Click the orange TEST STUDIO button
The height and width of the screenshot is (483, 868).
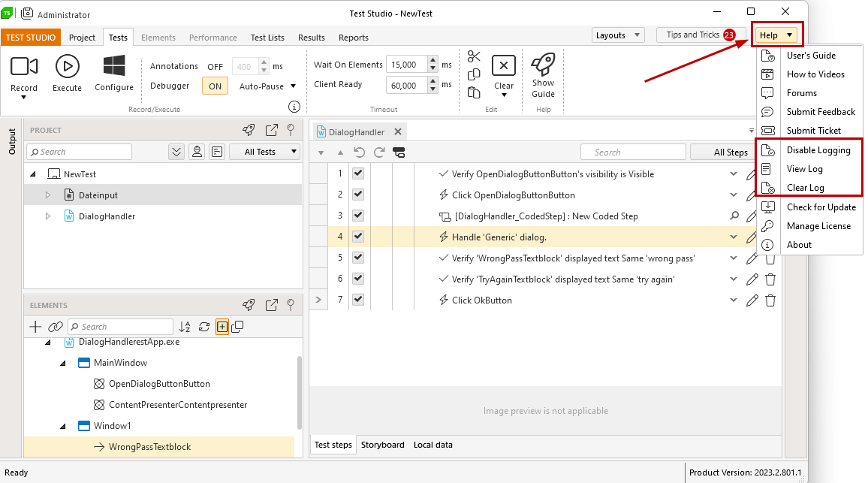31,38
